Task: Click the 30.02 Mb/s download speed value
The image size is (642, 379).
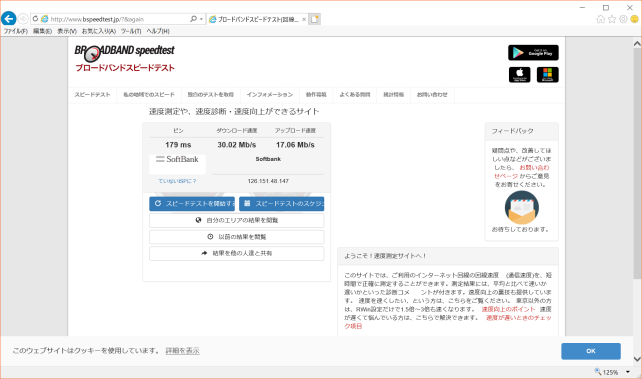Action: pyautogui.click(x=237, y=145)
